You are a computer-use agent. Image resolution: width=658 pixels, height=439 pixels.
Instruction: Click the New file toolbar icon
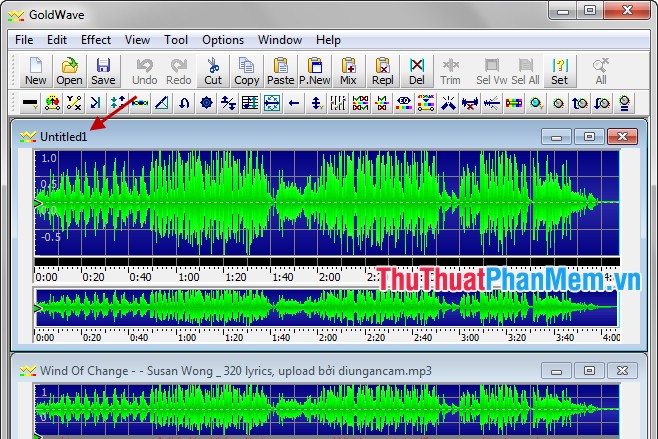(x=35, y=71)
